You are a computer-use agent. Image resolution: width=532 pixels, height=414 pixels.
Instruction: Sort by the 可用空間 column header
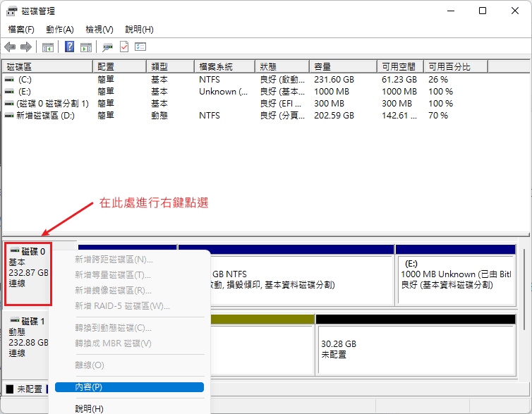401,67
